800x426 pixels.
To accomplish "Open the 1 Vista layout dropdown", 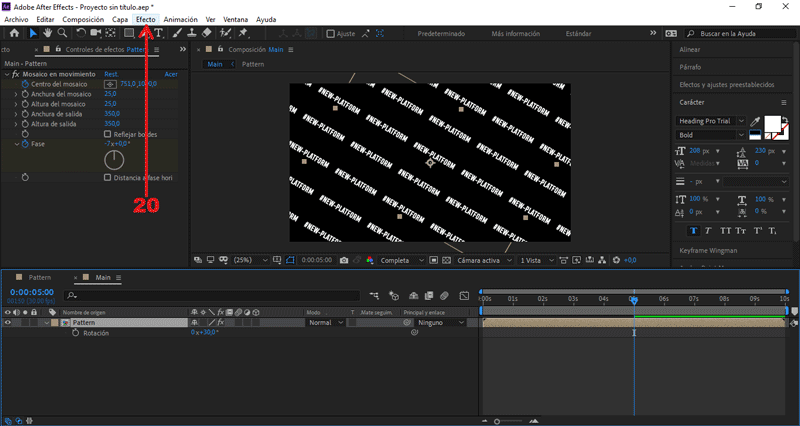I will coord(537,260).
